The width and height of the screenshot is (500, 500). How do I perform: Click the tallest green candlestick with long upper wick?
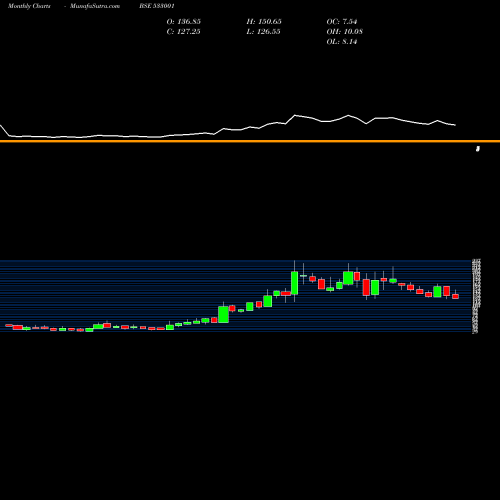pos(294,283)
